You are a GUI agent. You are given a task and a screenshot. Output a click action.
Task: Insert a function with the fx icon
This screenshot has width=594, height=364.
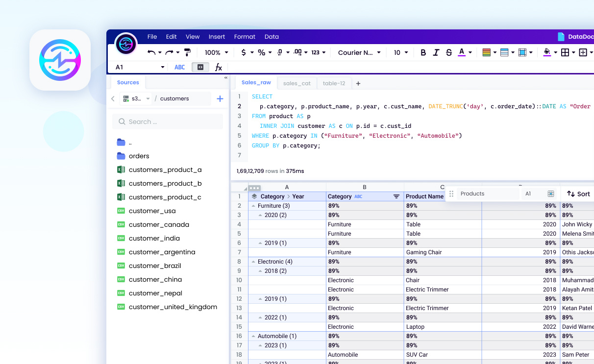coord(219,67)
